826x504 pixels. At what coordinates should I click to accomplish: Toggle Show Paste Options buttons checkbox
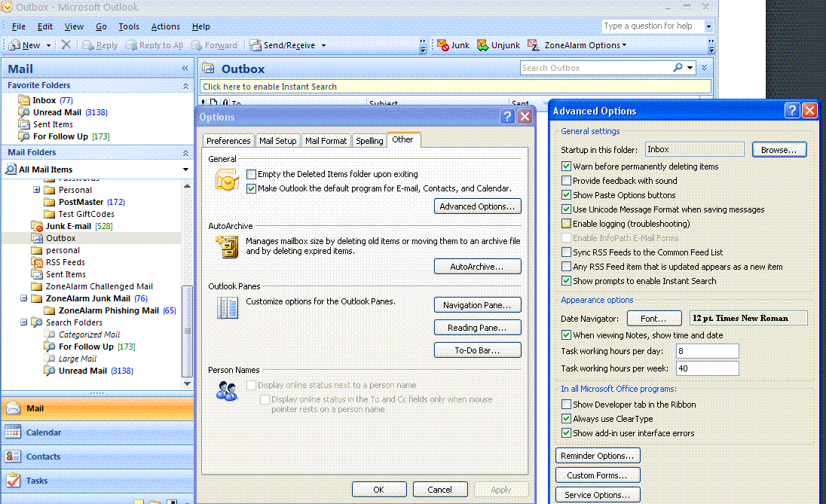click(566, 195)
